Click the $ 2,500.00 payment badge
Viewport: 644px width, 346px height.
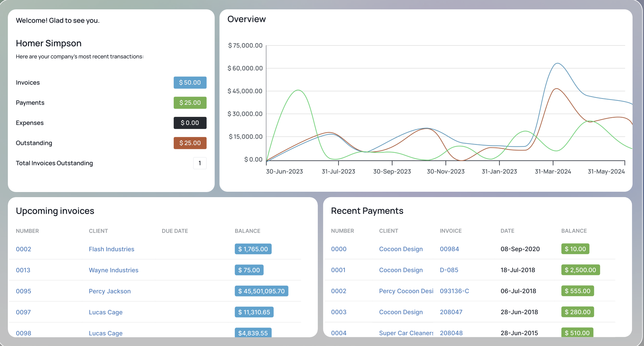(x=580, y=270)
